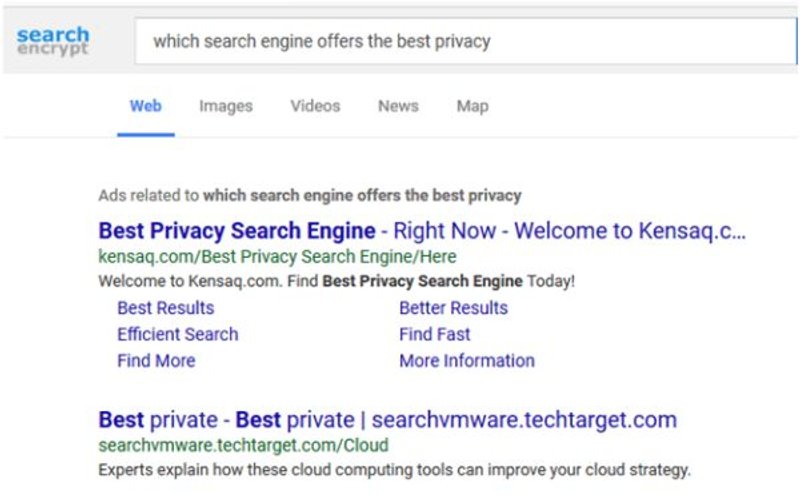Open the Best Results sitelink

(166, 308)
